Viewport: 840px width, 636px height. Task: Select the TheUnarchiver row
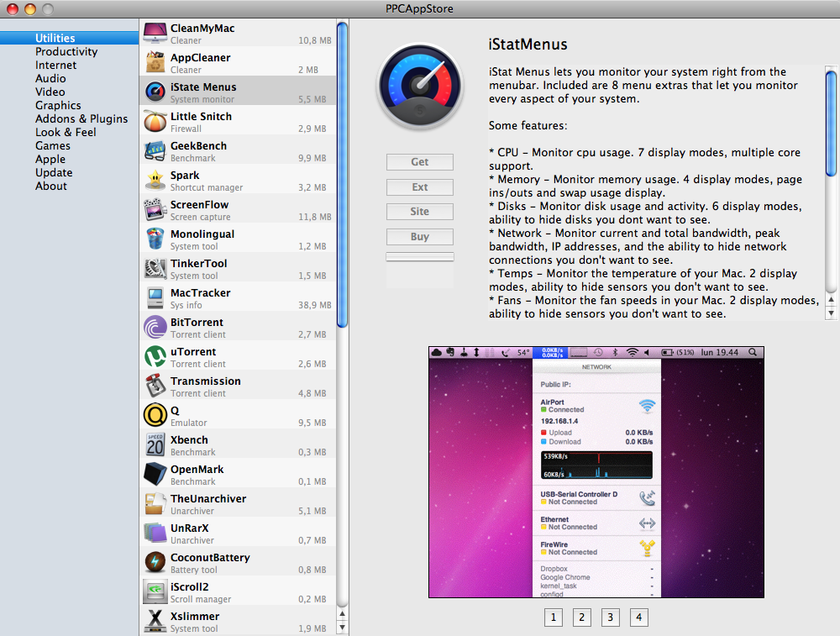pyautogui.click(x=238, y=504)
